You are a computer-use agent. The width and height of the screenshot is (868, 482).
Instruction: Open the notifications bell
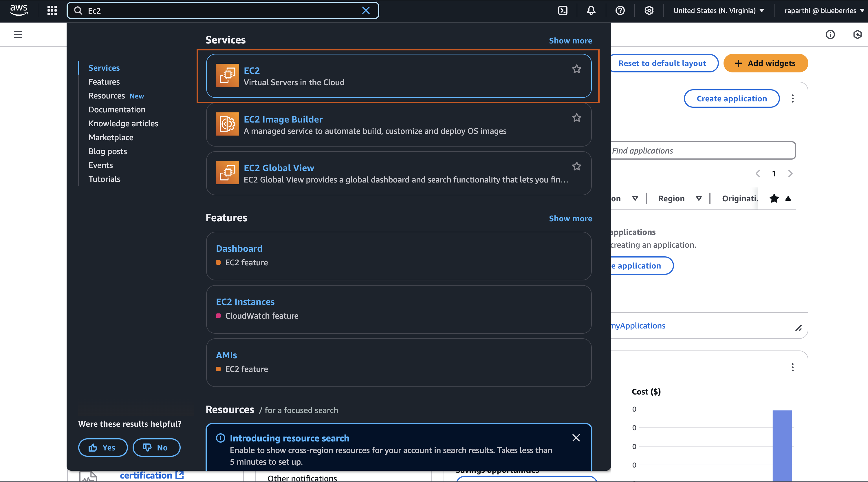pyautogui.click(x=591, y=10)
